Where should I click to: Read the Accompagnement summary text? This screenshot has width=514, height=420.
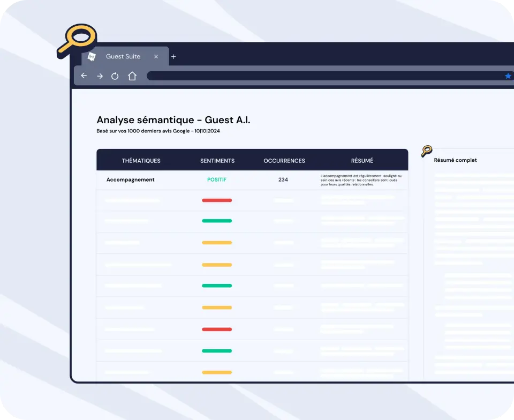click(361, 180)
